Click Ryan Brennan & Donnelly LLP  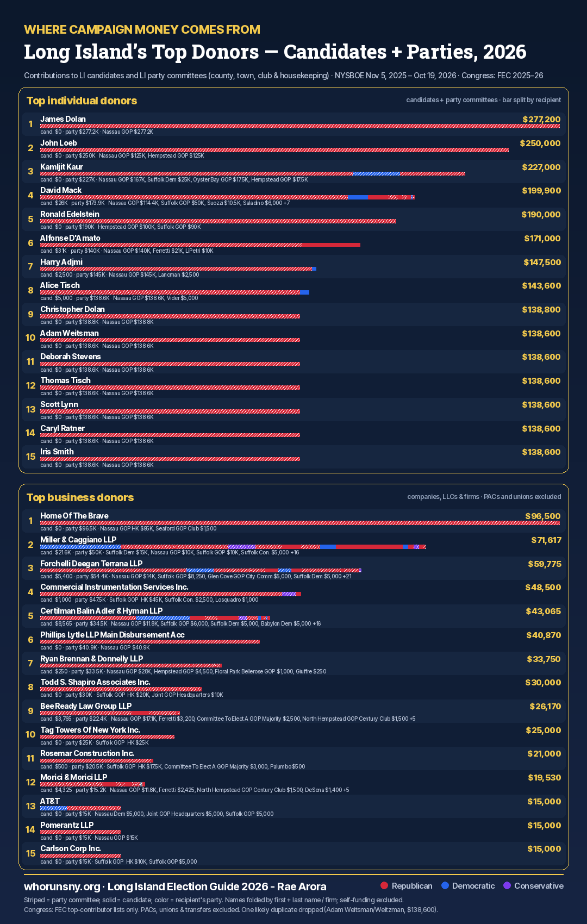[92, 659]
